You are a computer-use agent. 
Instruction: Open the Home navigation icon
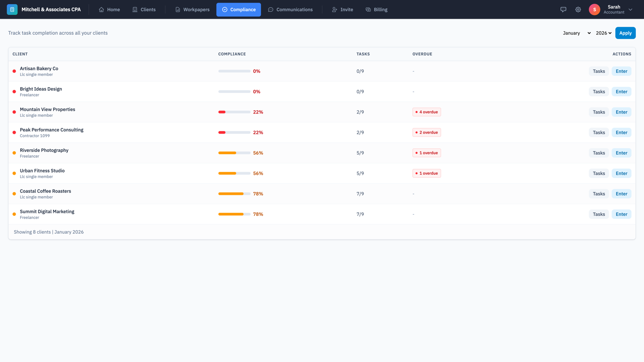click(x=101, y=9)
